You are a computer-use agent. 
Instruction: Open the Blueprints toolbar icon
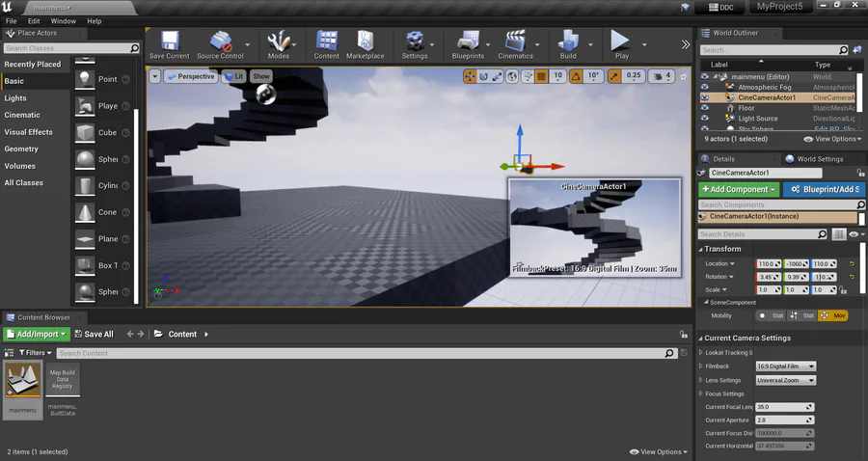468,44
